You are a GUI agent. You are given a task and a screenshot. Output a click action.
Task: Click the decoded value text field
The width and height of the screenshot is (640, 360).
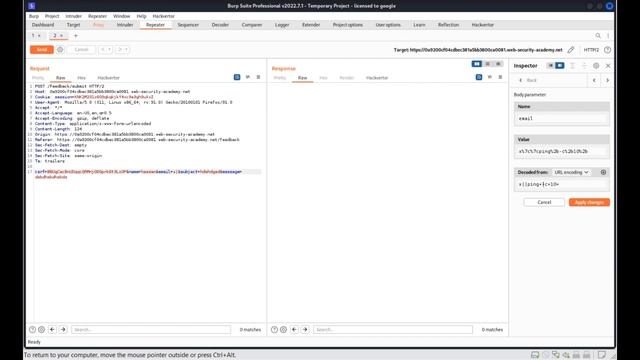pos(562,184)
